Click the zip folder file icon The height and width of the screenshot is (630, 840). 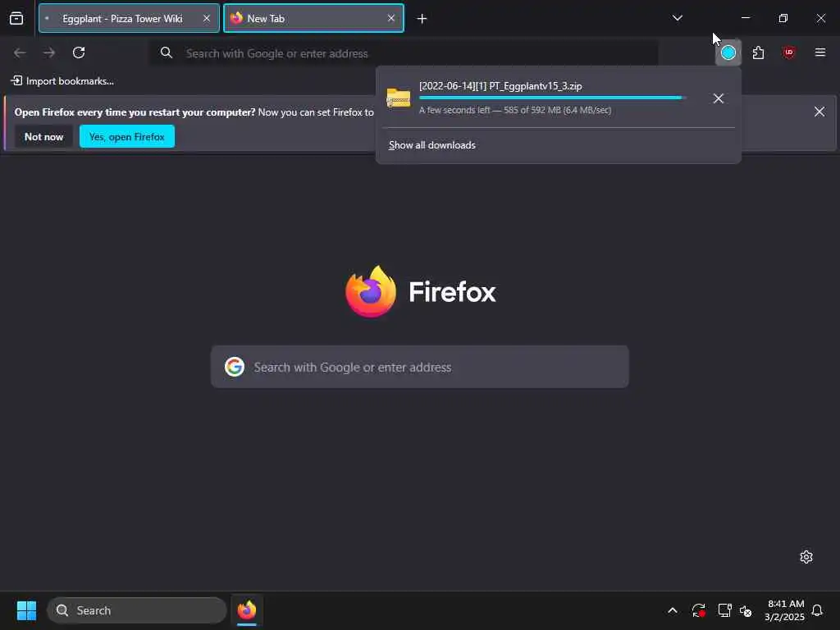click(399, 98)
